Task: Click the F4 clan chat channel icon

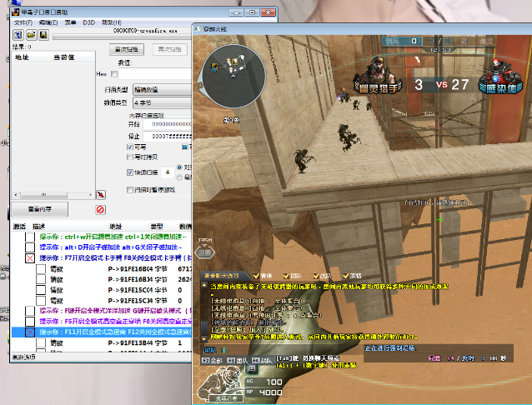Action: [x=255, y=360]
